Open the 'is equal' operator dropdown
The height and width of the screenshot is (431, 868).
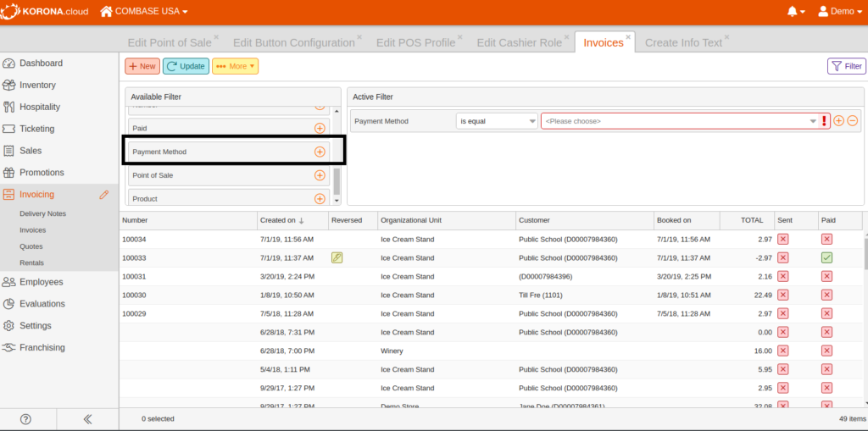tap(497, 121)
